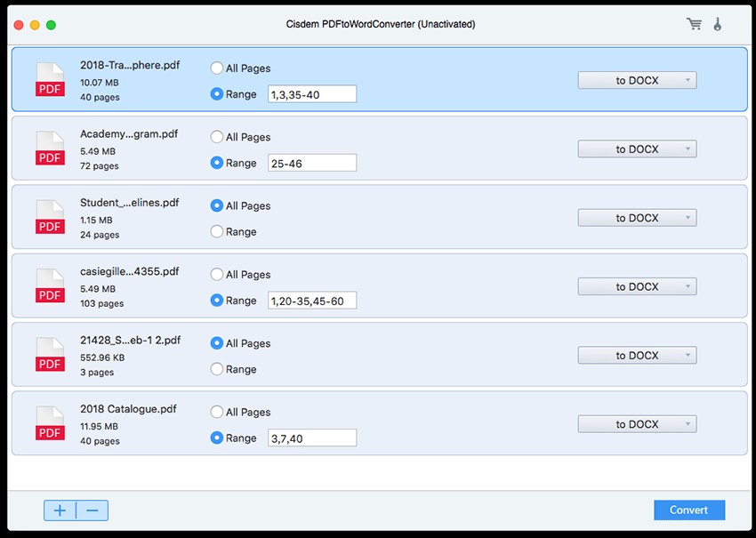The height and width of the screenshot is (538, 756).
Task: Click the PDF icon for 21428_S...eb-1 2.pdf
Action: click(x=50, y=355)
